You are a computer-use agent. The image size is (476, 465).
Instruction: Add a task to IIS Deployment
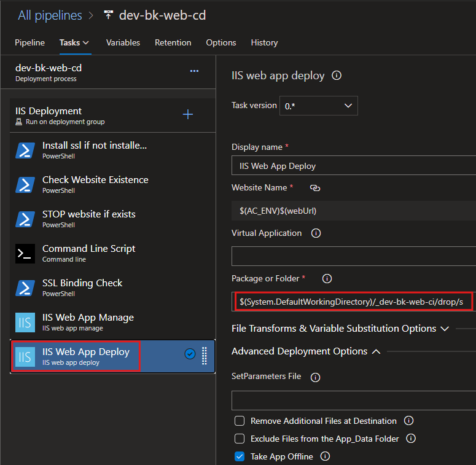(x=188, y=114)
